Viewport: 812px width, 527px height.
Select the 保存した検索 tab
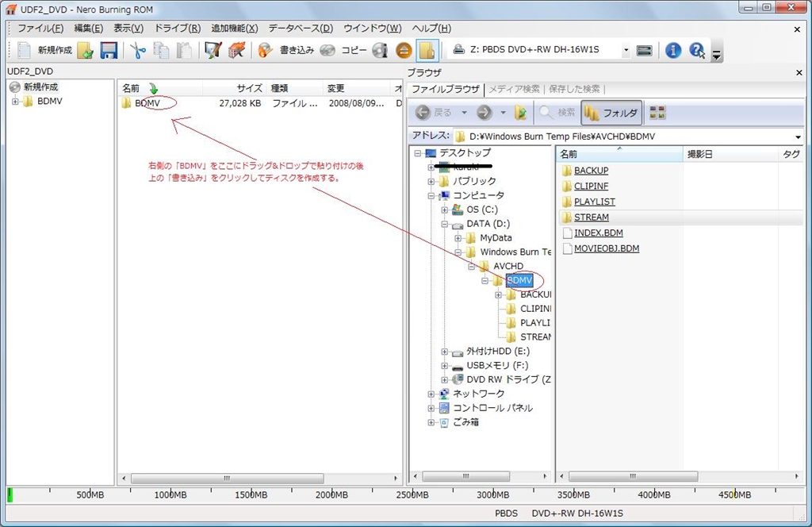pos(574,89)
